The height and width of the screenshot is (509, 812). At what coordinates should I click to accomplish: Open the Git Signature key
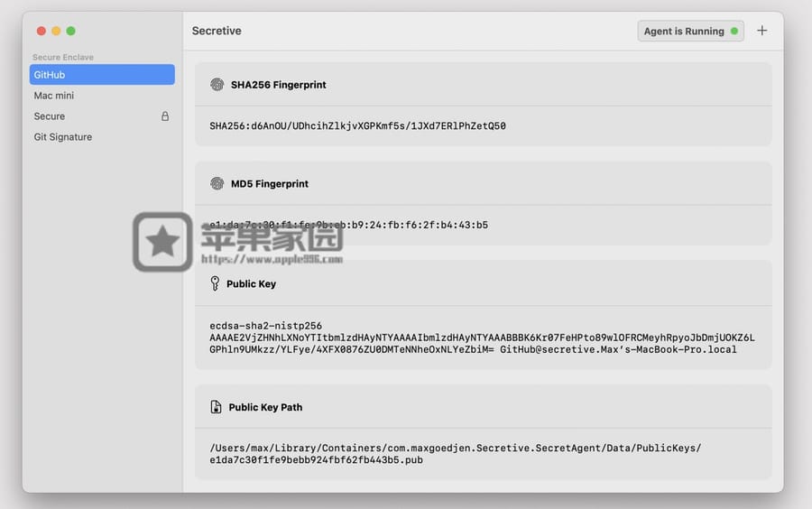point(102,136)
